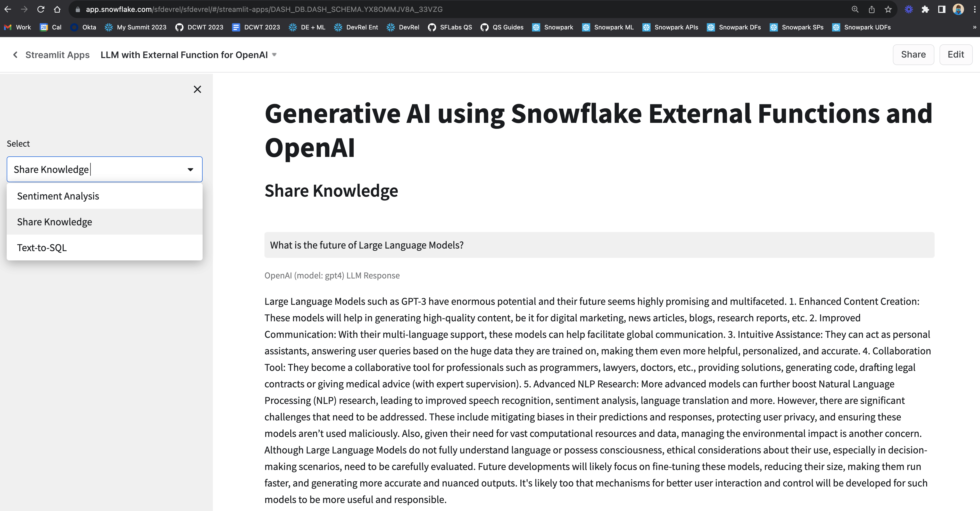Expand the Select dropdown arrow
This screenshot has height=511, width=980.
point(190,170)
